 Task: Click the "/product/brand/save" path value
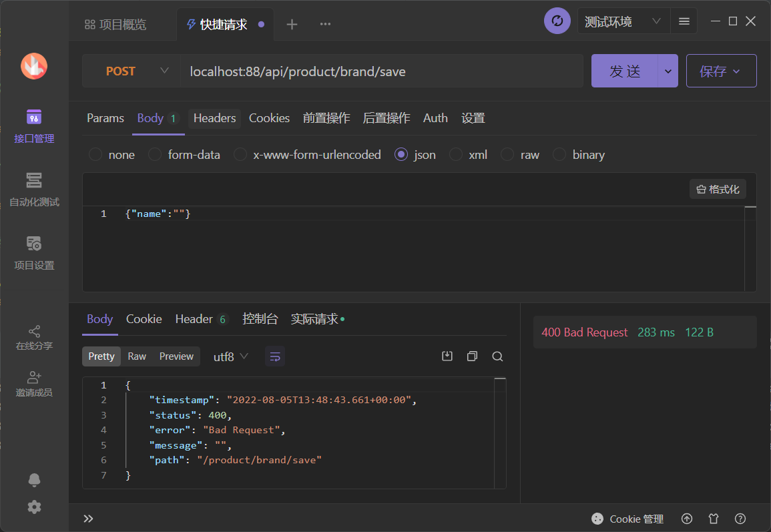259,460
